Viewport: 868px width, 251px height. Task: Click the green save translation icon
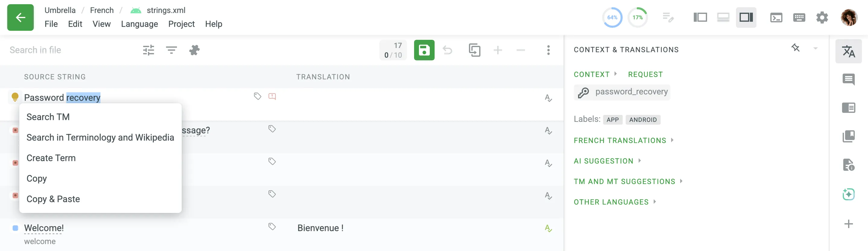pyautogui.click(x=424, y=50)
